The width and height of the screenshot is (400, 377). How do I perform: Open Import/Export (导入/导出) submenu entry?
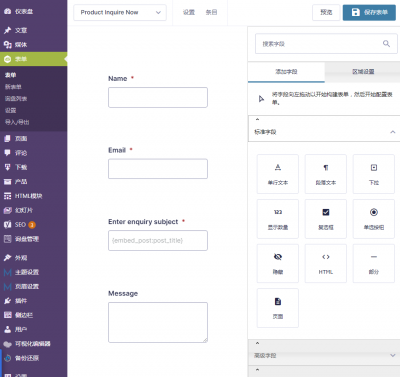click(17, 122)
